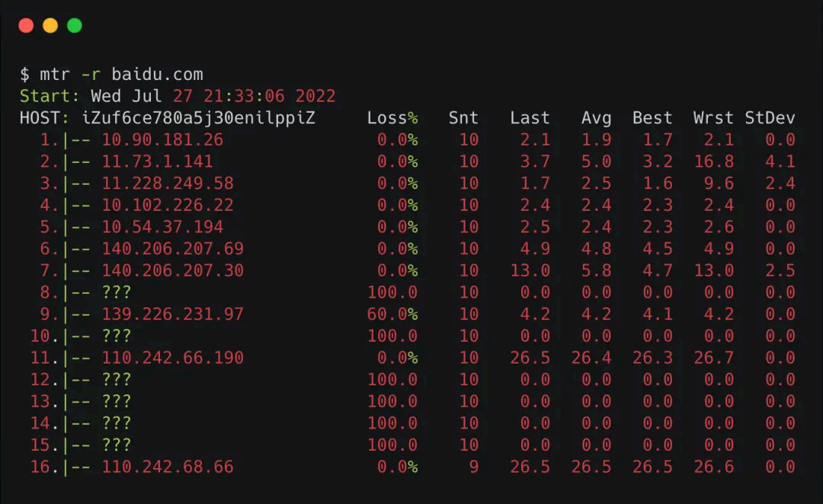The image size is (823, 504).
Task: Click the Start timestamp line
Action: [178, 96]
